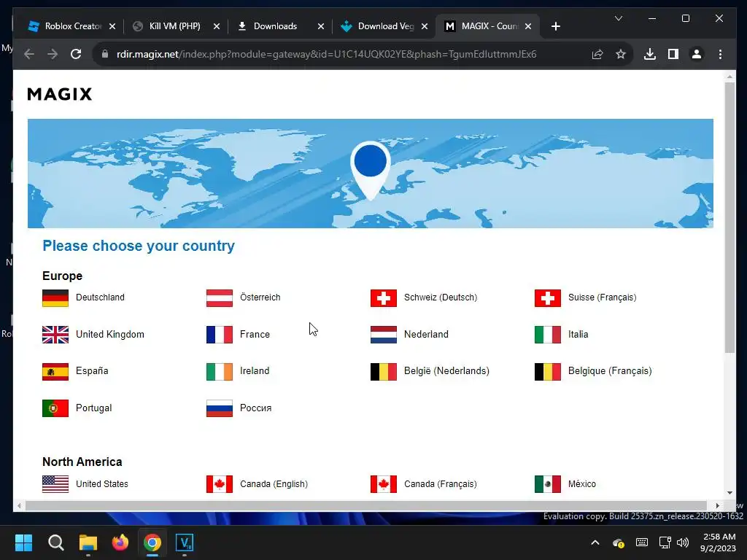Viewport: 747px width, 560px height.
Task: Click the United Kingdom flag icon
Action: tap(55, 335)
